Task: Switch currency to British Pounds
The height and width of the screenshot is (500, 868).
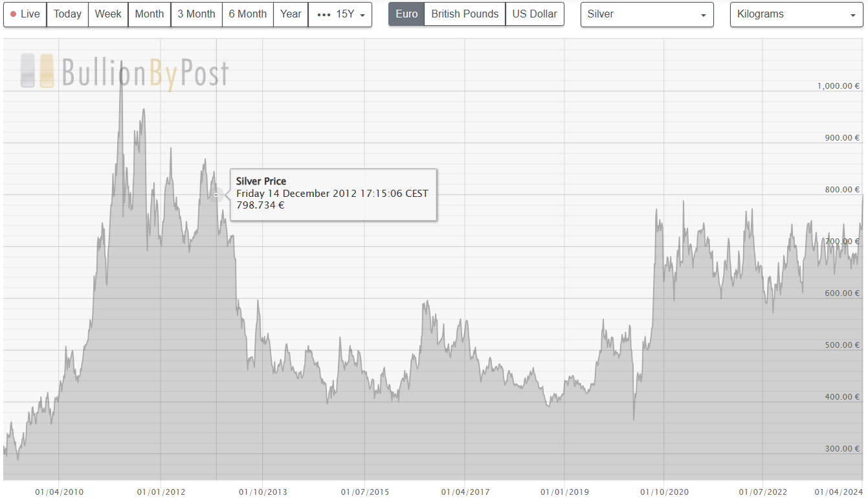Action: coord(465,14)
